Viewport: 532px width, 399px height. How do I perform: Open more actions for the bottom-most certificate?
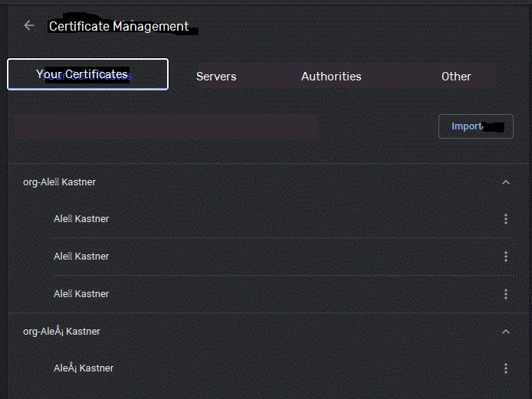(506, 368)
